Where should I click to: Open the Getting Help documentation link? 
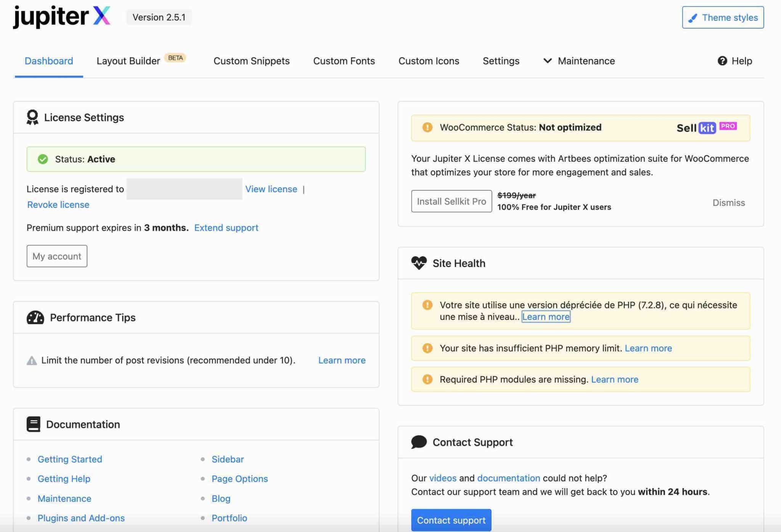click(x=64, y=479)
